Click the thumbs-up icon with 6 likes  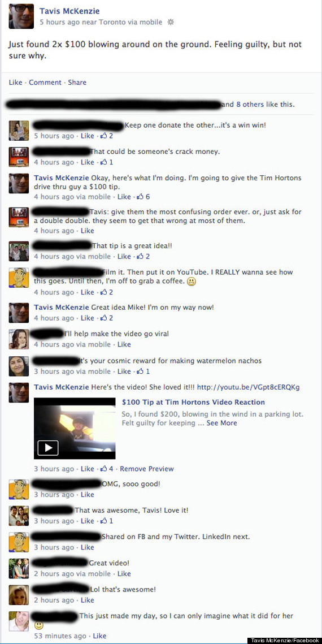point(140,197)
